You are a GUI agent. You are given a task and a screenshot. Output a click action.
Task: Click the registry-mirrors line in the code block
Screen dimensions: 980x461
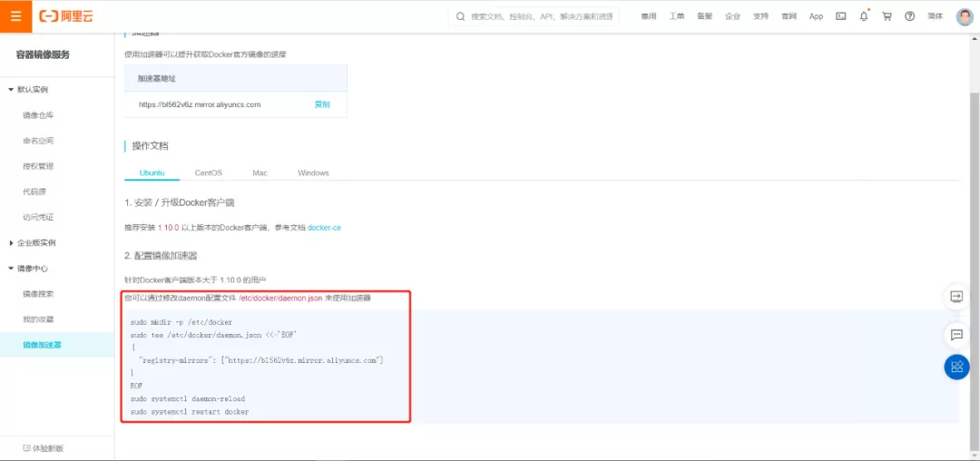click(260, 360)
